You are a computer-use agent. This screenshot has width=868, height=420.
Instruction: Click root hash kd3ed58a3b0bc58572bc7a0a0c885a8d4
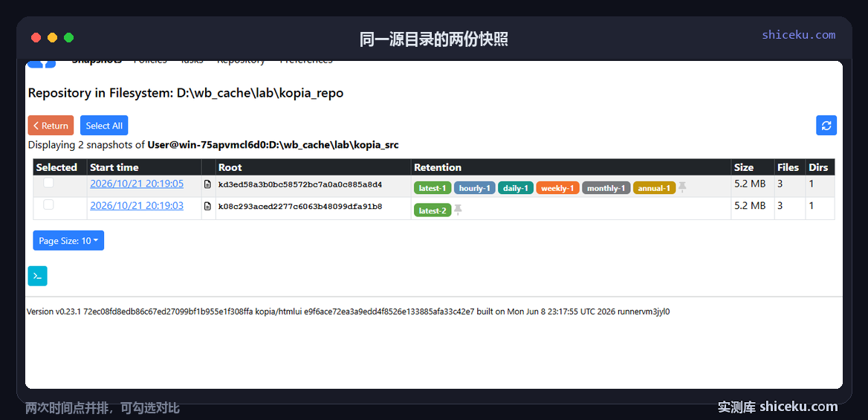[300, 184]
